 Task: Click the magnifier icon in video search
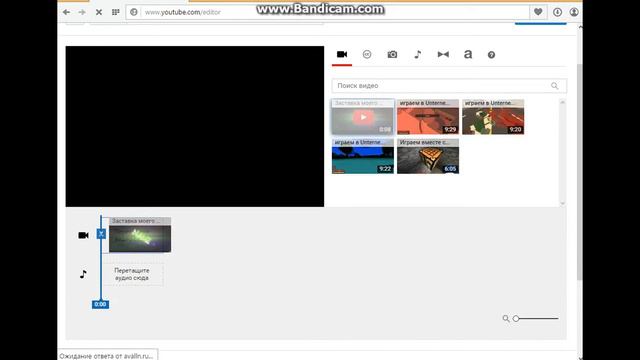554,86
